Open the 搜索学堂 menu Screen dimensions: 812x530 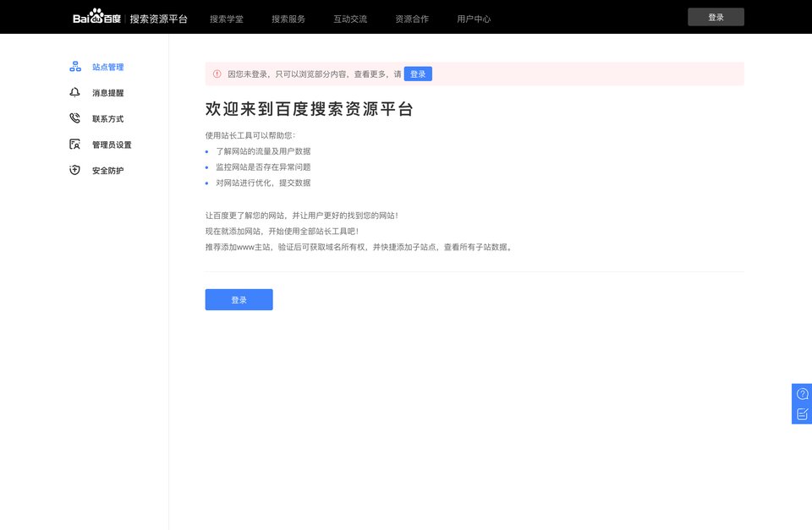[x=227, y=19]
